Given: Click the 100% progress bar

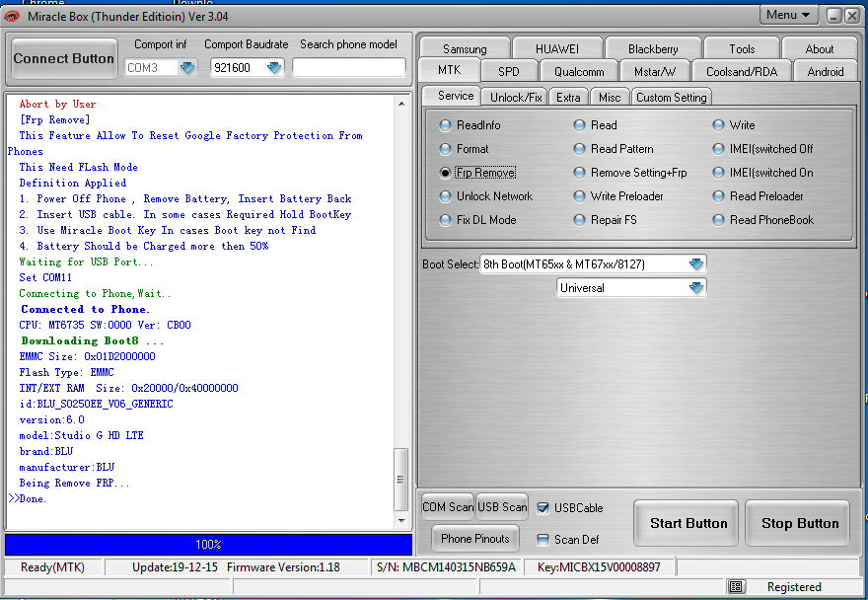Looking at the screenshot, I should [x=208, y=545].
